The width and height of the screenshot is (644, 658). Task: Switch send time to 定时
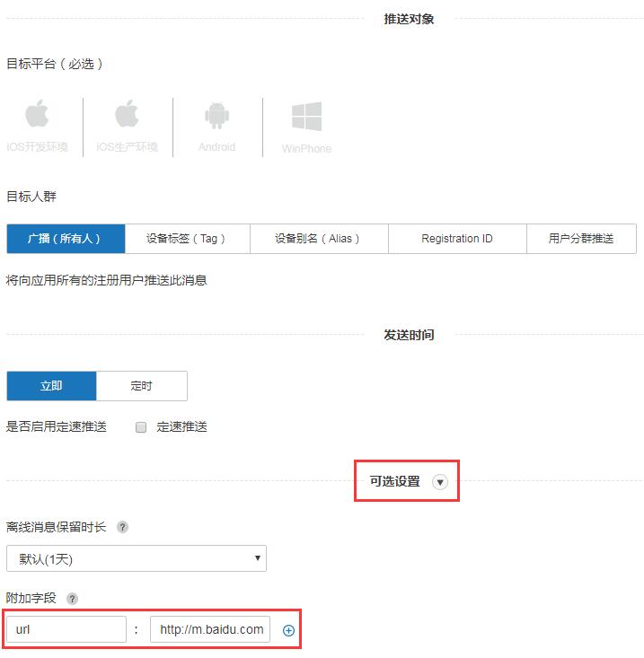pyautogui.click(x=141, y=386)
